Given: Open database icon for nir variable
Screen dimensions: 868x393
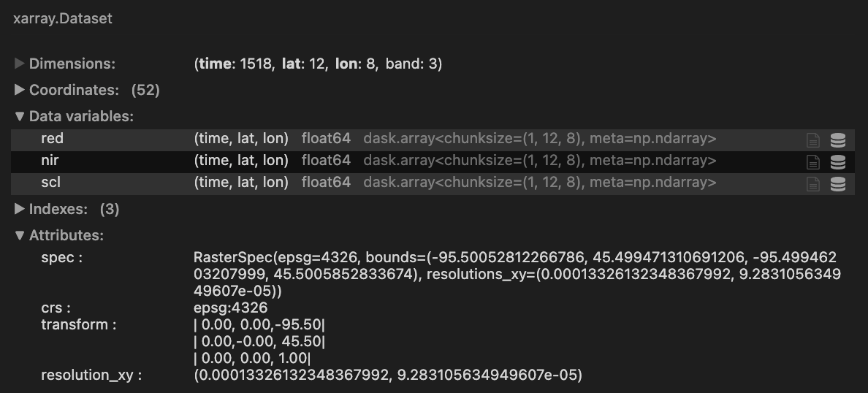Looking at the screenshot, I should click(x=838, y=162).
